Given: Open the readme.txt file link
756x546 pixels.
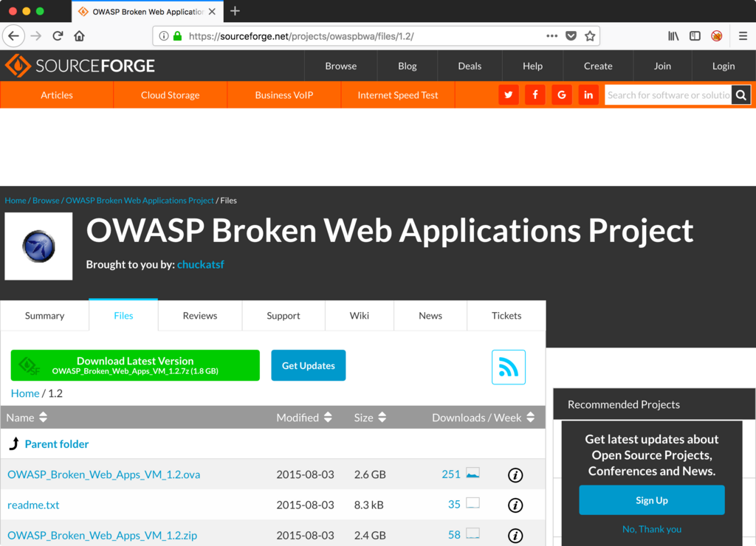Looking at the screenshot, I should click(x=33, y=505).
